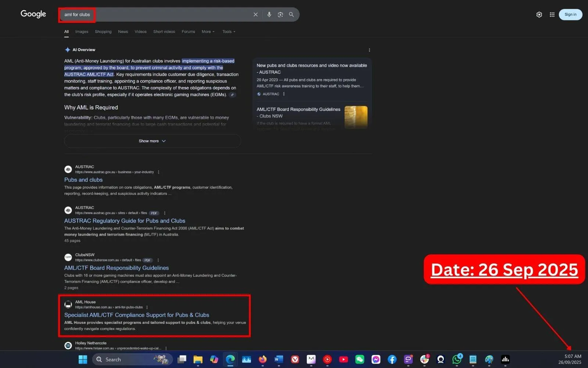Open the Tools dropdown
588x368 pixels.
coord(228,32)
